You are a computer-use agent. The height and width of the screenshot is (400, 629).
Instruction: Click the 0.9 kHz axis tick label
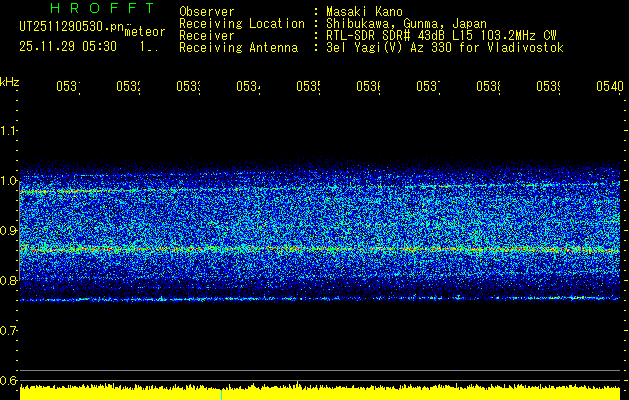pyautogui.click(x=8, y=231)
